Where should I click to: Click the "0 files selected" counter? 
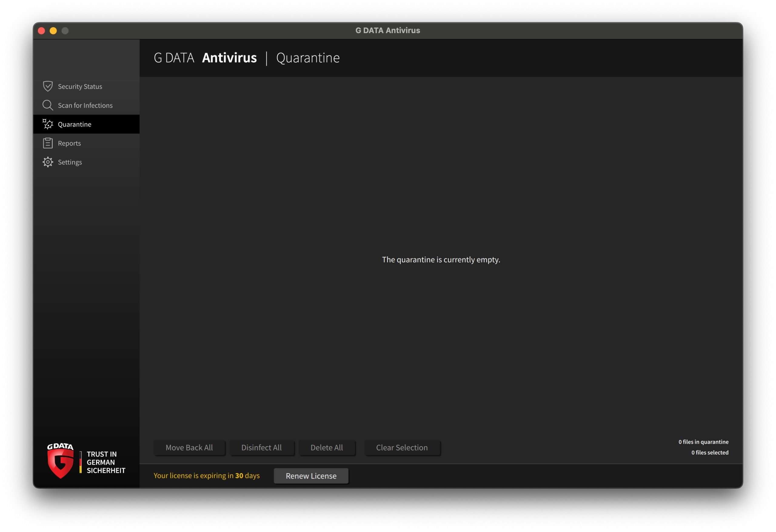click(x=710, y=453)
